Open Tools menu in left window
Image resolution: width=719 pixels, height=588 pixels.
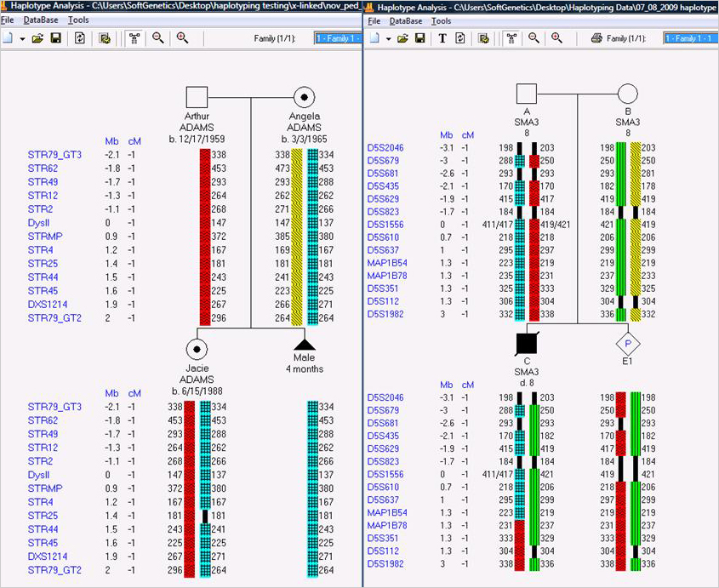click(x=78, y=20)
